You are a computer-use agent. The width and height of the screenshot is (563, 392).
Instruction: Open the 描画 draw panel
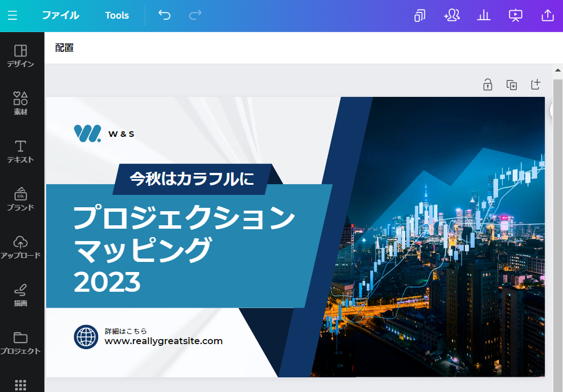20,295
